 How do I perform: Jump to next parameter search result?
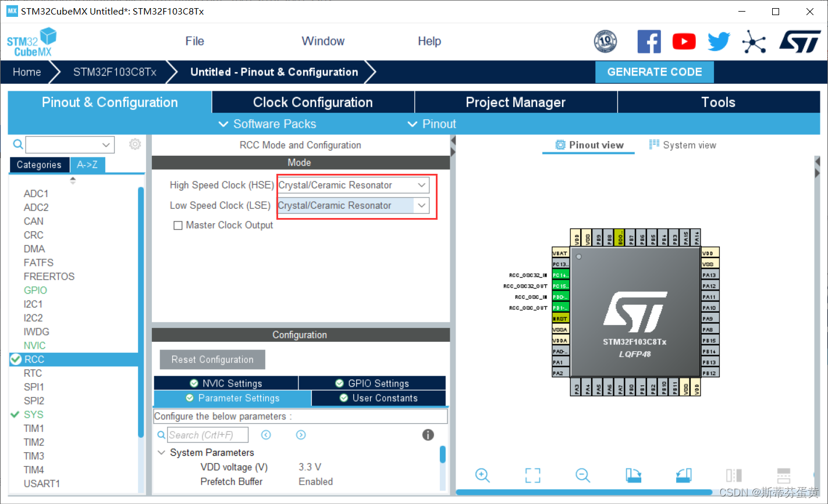coord(301,435)
